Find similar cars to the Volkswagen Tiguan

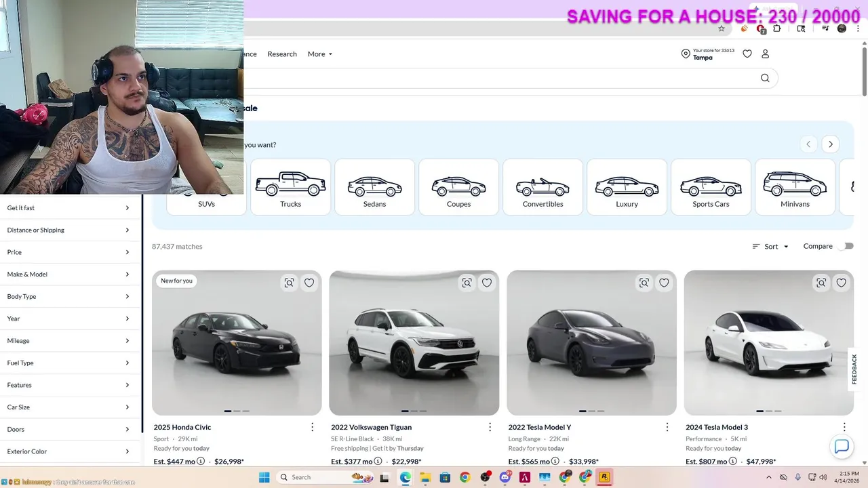(467, 283)
